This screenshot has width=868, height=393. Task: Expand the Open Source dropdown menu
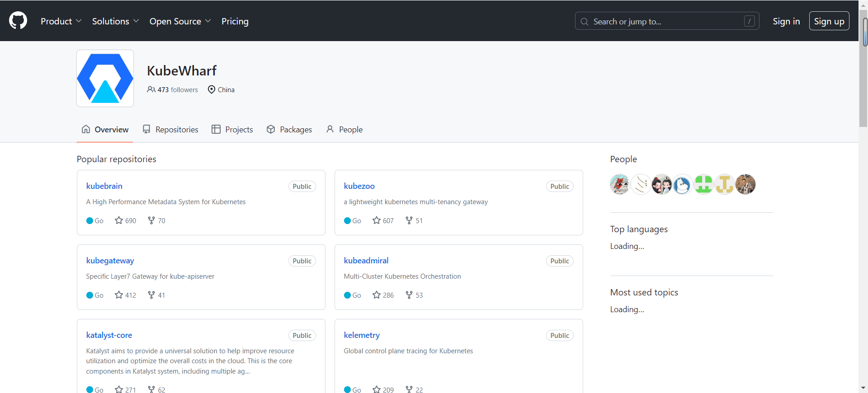(x=180, y=21)
